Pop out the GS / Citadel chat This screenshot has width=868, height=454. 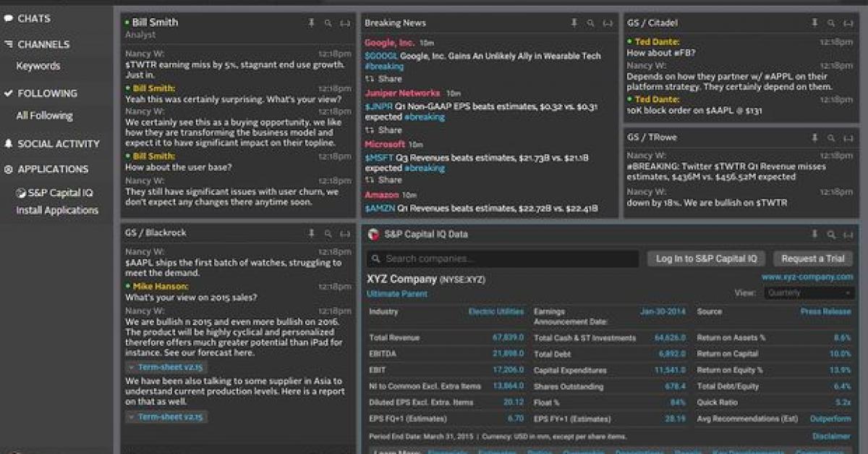click(x=848, y=23)
